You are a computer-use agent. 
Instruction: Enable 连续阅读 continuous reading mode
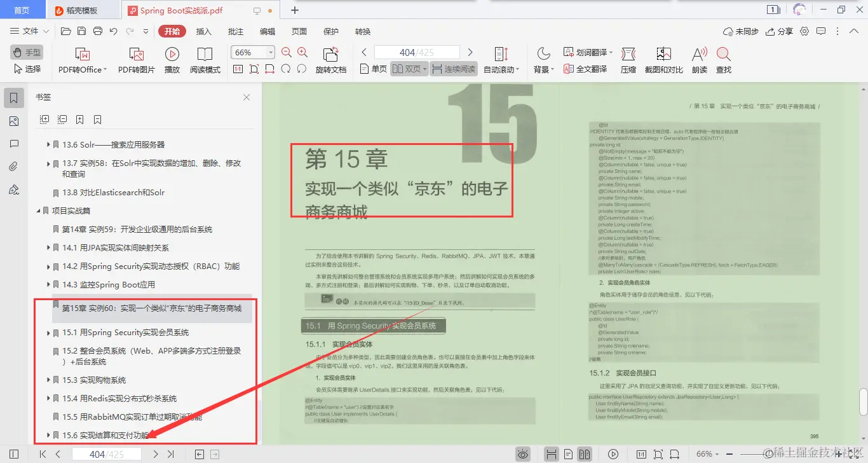coord(453,69)
